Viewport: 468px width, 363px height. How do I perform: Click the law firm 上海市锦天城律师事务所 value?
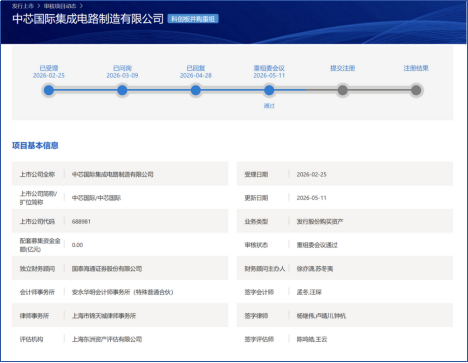(104, 316)
